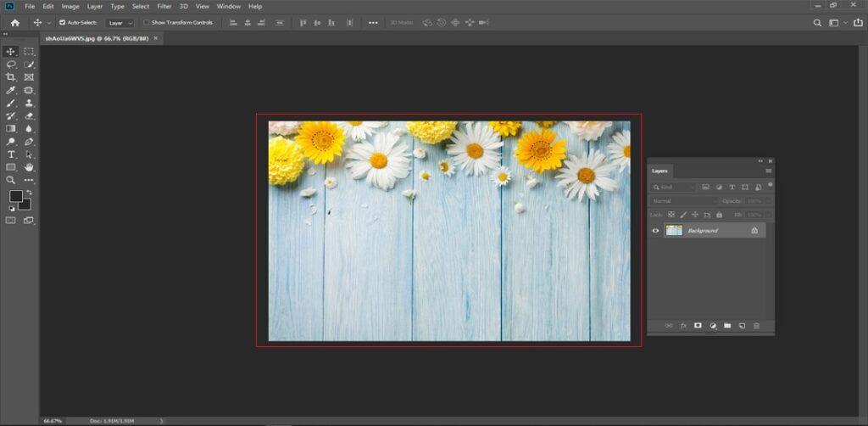Screen dimensions: 868x426
Task: Turn layer filtering on or off
Action: tap(771, 184)
